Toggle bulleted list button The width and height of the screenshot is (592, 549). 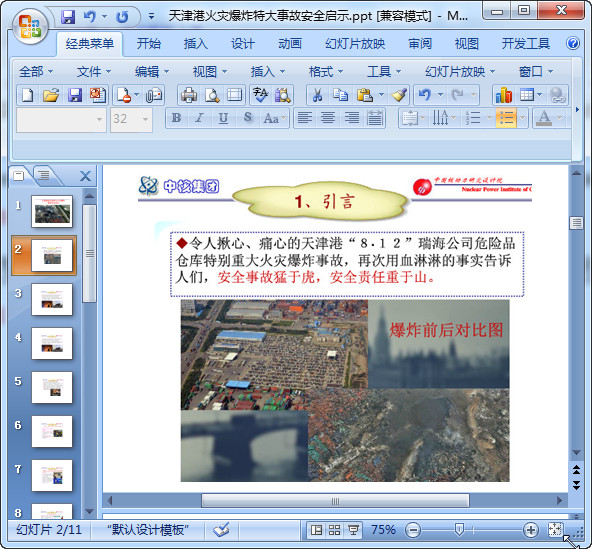click(506, 118)
